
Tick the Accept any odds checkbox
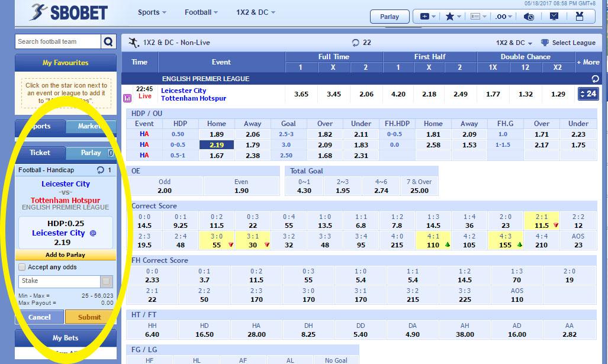(22, 267)
